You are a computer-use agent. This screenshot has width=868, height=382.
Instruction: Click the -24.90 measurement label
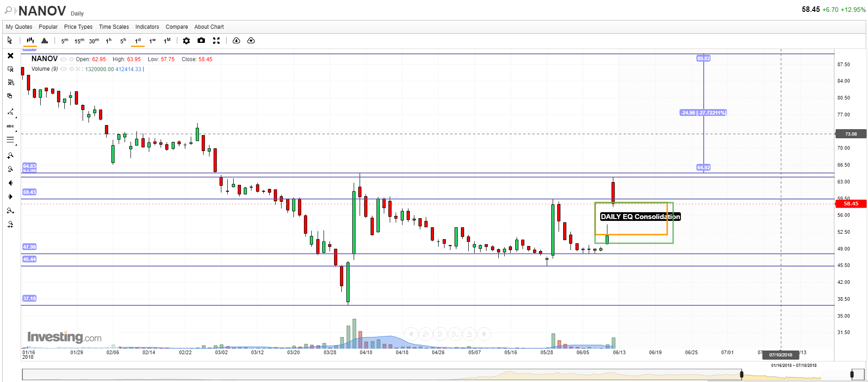703,113
